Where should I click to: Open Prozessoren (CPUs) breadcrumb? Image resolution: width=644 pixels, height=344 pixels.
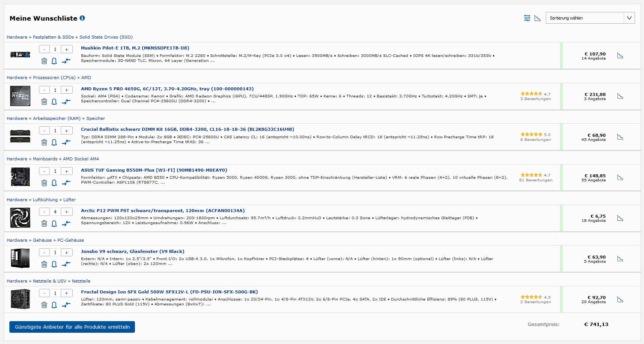click(54, 78)
